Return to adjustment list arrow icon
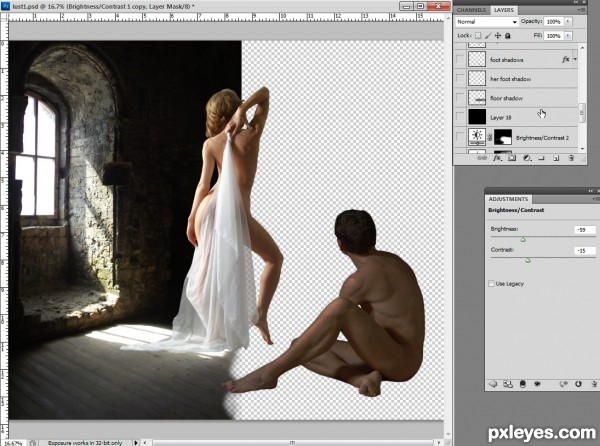600x446 pixels. pos(493,384)
